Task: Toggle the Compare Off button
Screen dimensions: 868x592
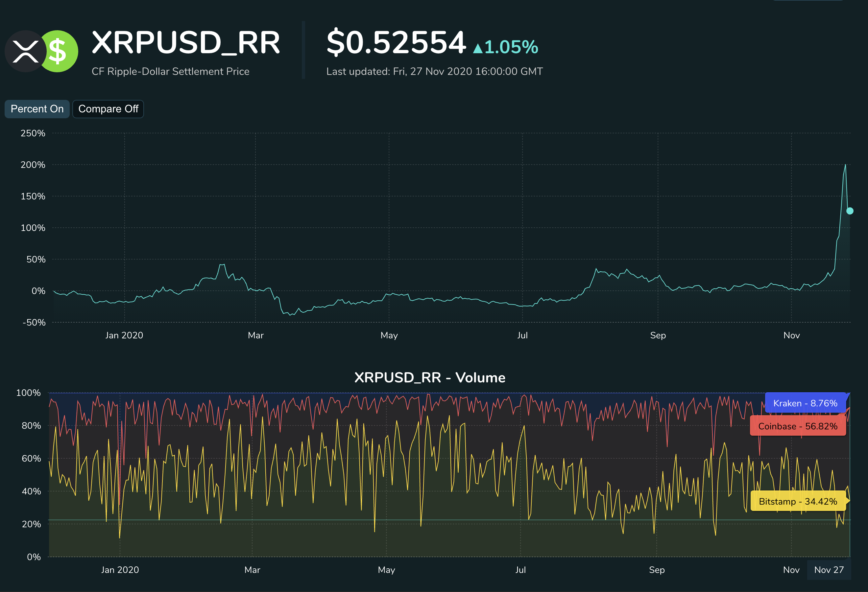Action: pyautogui.click(x=108, y=109)
